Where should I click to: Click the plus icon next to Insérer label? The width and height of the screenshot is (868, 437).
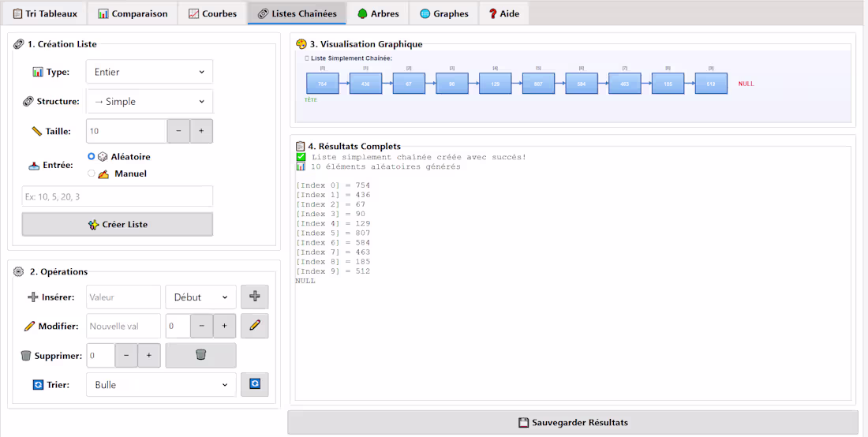pos(32,297)
